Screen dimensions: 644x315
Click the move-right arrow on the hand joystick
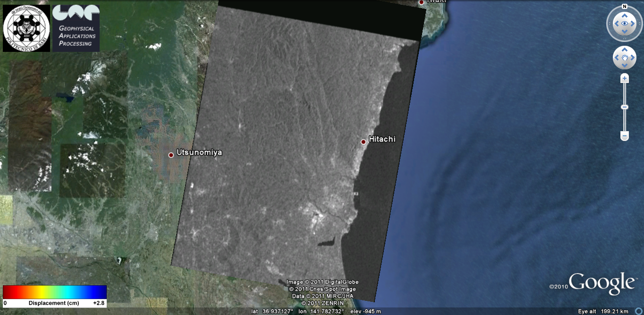pos(633,58)
